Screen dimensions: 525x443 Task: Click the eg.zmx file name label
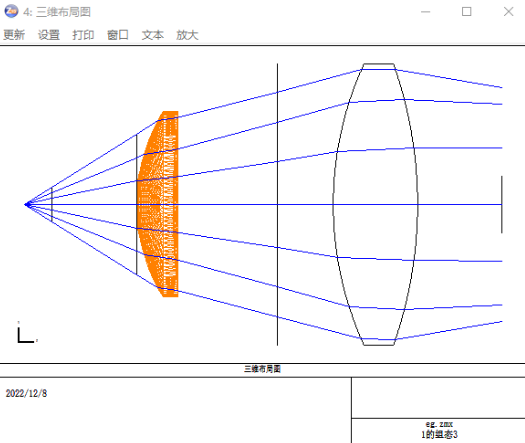[439, 424]
